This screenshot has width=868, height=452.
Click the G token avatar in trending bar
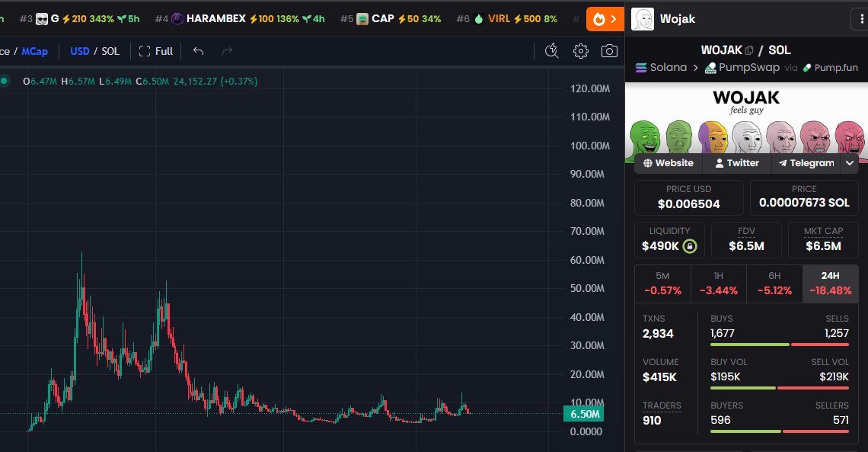[x=42, y=19]
